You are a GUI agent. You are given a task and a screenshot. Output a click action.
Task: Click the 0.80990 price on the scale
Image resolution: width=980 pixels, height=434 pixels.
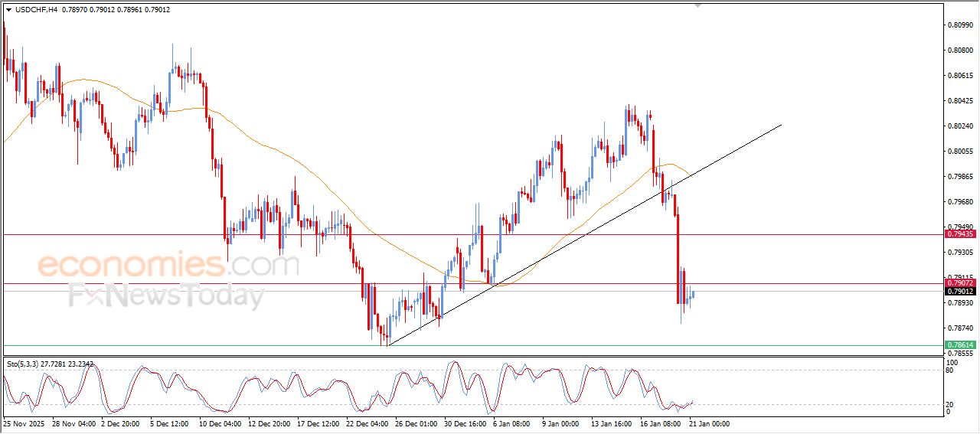[959, 25]
